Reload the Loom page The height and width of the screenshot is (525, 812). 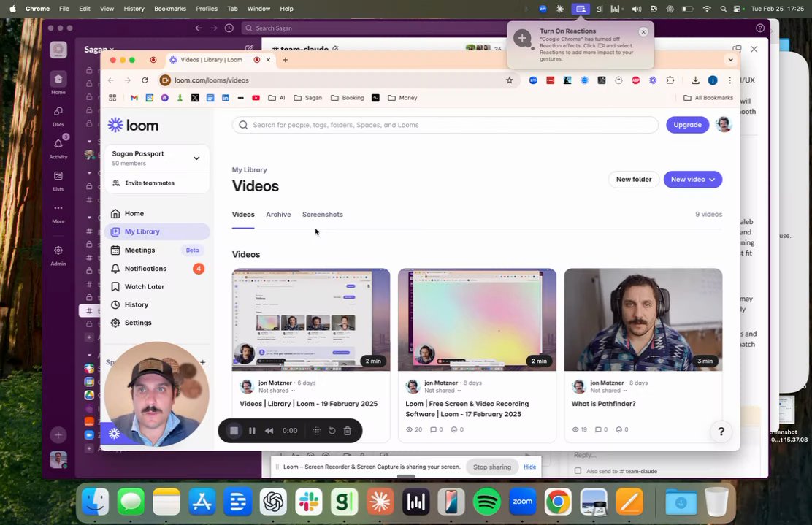click(x=145, y=80)
